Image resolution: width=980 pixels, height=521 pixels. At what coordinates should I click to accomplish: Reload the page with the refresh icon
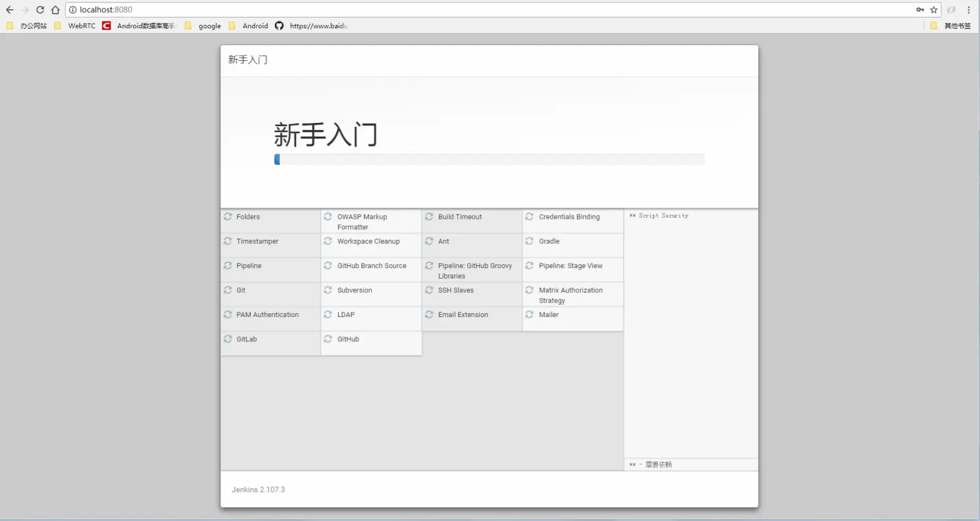click(41, 10)
